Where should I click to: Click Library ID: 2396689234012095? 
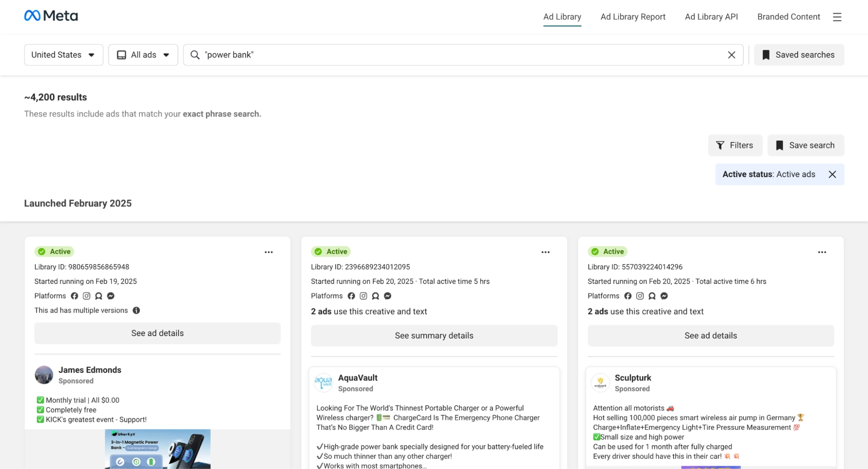pos(360,267)
